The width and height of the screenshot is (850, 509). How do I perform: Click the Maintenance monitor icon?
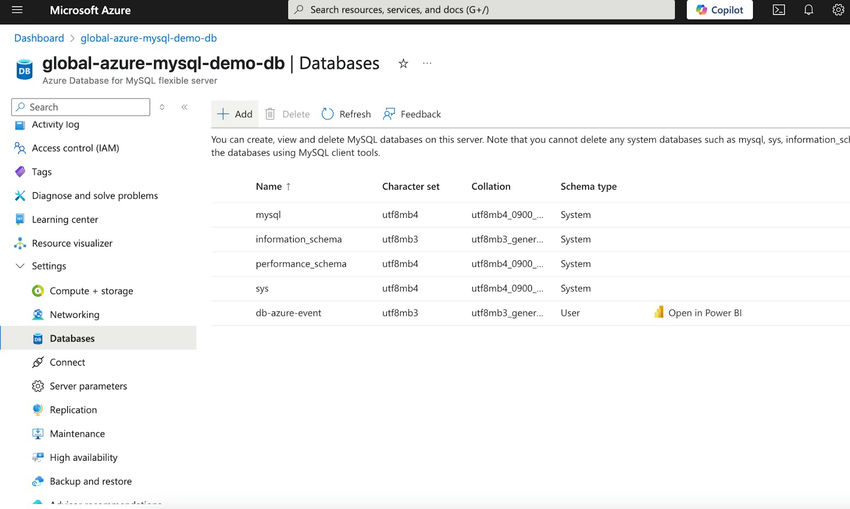[x=38, y=434]
